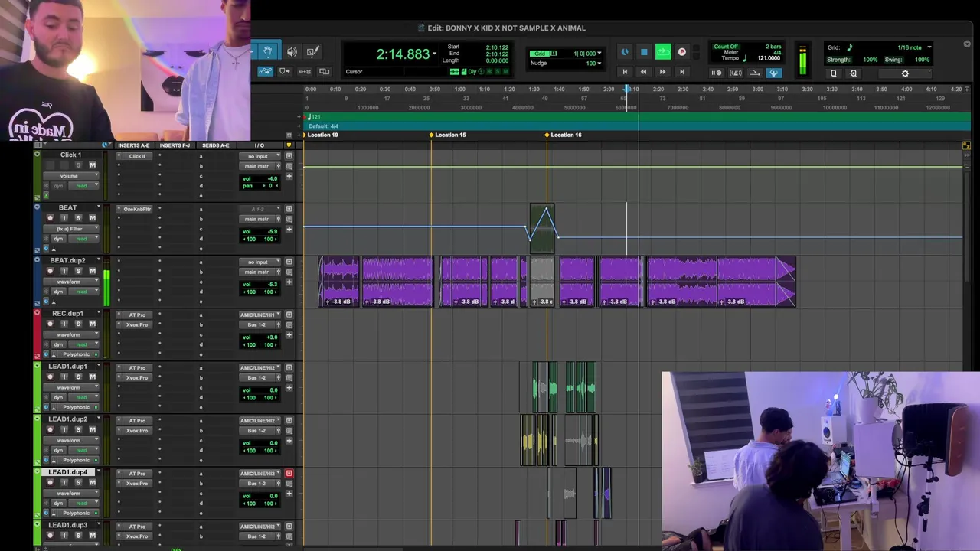Select the Scrubber speaker tool
This screenshot has height=551, width=980.
(x=292, y=51)
